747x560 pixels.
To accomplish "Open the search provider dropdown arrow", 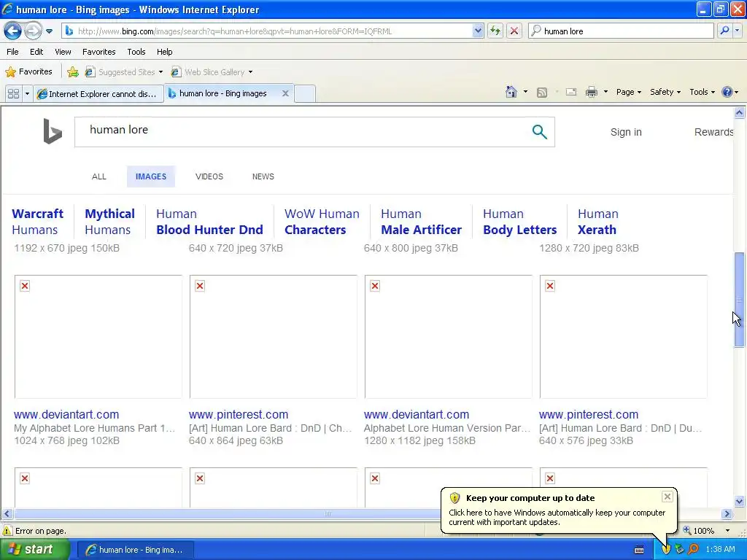I will click(x=737, y=31).
